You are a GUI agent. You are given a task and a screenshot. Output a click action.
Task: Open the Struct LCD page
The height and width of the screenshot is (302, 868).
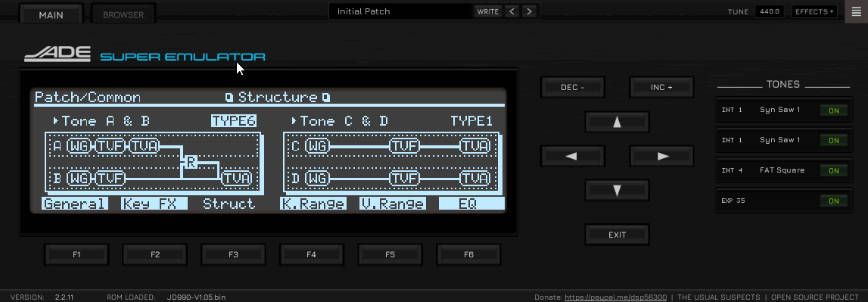coord(229,204)
